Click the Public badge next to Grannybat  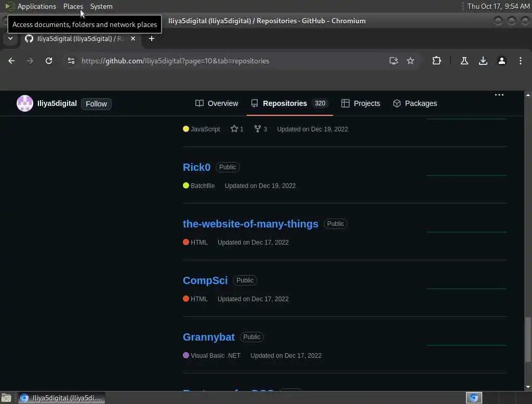pyautogui.click(x=252, y=337)
